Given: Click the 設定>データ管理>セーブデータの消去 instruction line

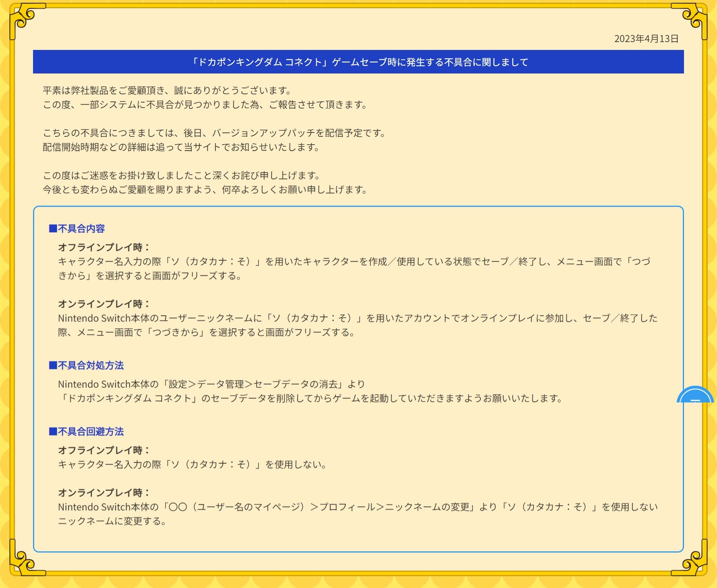Looking at the screenshot, I should pyautogui.click(x=211, y=384).
